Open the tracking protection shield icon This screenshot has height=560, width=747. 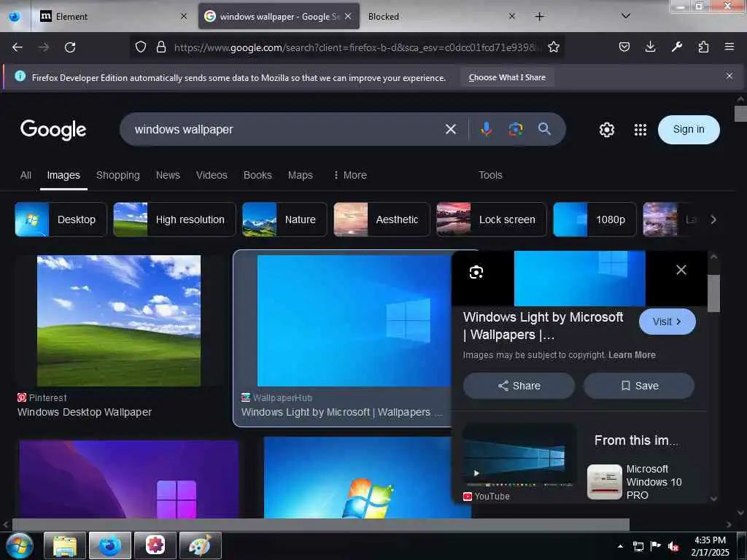(141, 47)
